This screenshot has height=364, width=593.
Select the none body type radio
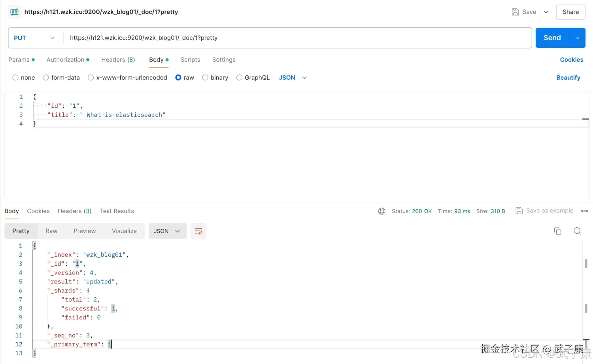[x=15, y=77]
